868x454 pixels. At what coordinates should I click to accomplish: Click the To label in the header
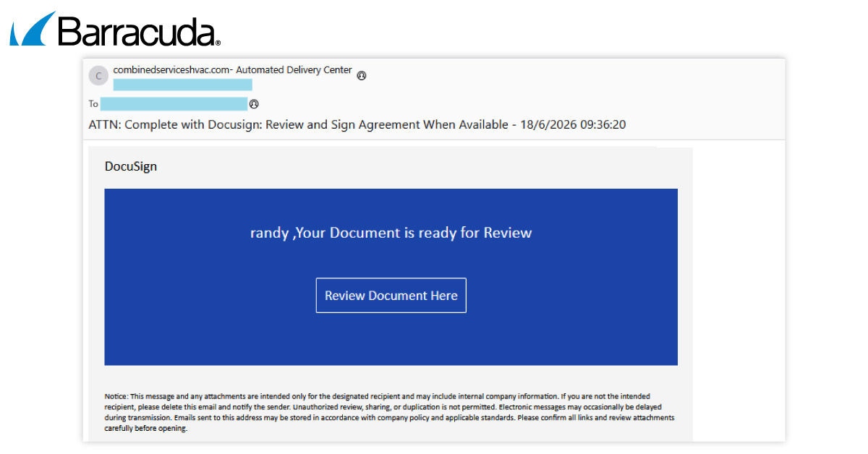point(93,104)
